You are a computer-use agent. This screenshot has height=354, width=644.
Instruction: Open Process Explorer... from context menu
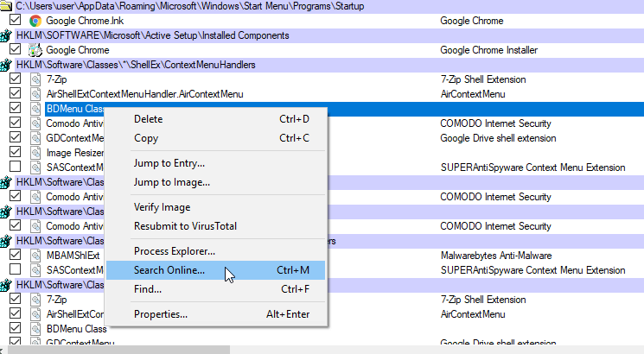pyautogui.click(x=215, y=251)
